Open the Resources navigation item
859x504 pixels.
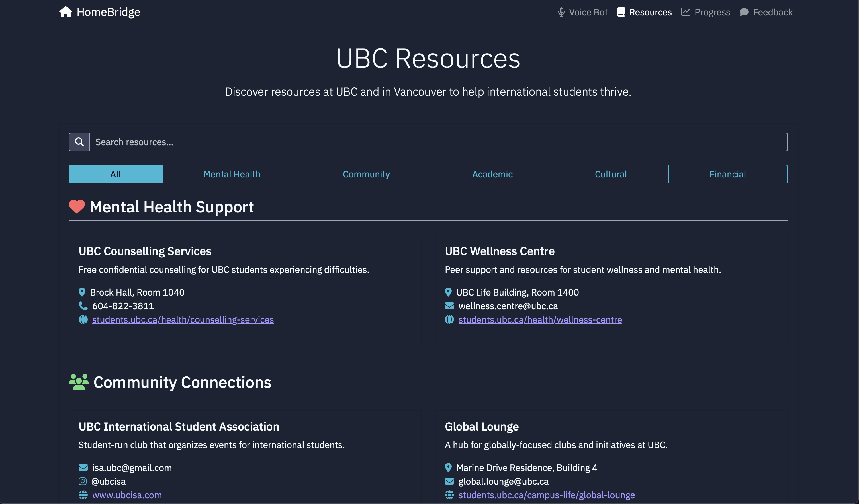tap(644, 12)
